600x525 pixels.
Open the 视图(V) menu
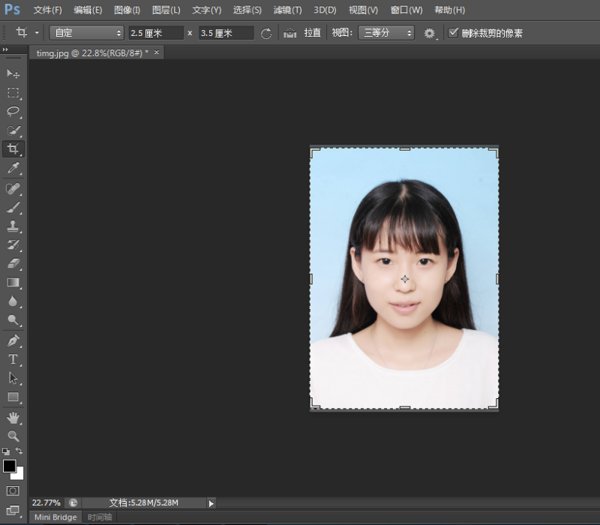[x=363, y=10]
